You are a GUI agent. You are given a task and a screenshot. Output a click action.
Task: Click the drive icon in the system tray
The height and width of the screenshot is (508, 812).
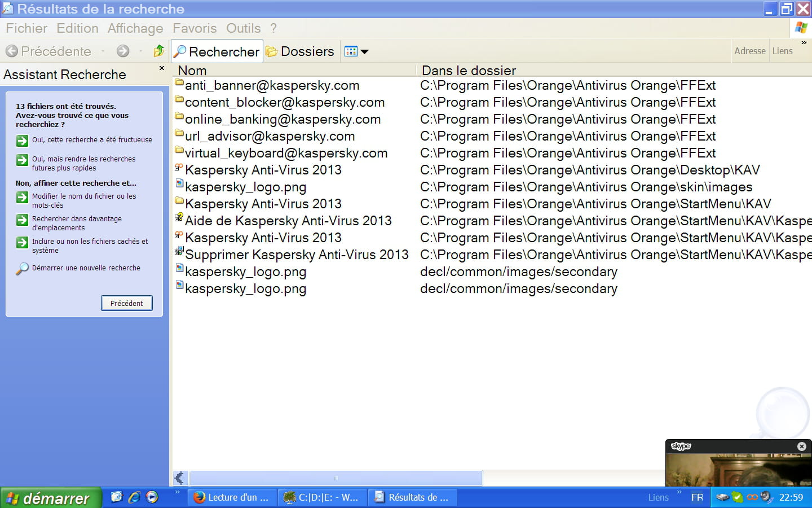[722, 497]
